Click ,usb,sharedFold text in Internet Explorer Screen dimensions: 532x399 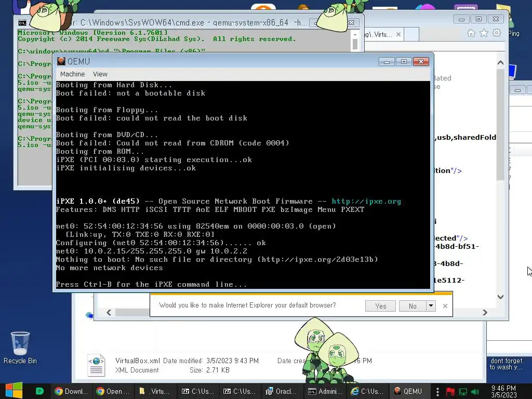(x=465, y=137)
